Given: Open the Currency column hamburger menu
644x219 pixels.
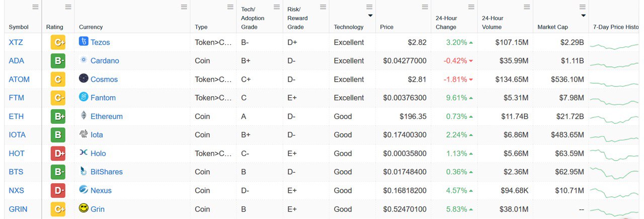Looking at the screenshot, I should pyautogui.click(x=184, y=7).
